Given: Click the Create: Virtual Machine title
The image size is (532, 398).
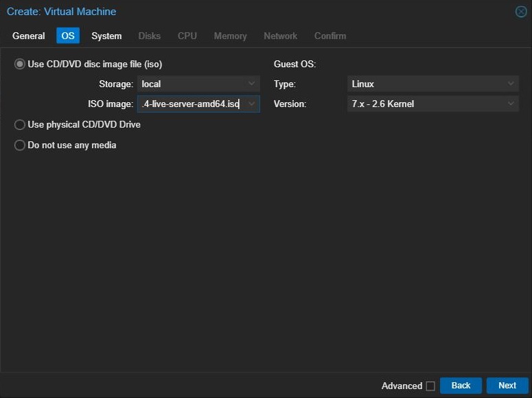Looking at the screenshot, I should tap(61, 12).
